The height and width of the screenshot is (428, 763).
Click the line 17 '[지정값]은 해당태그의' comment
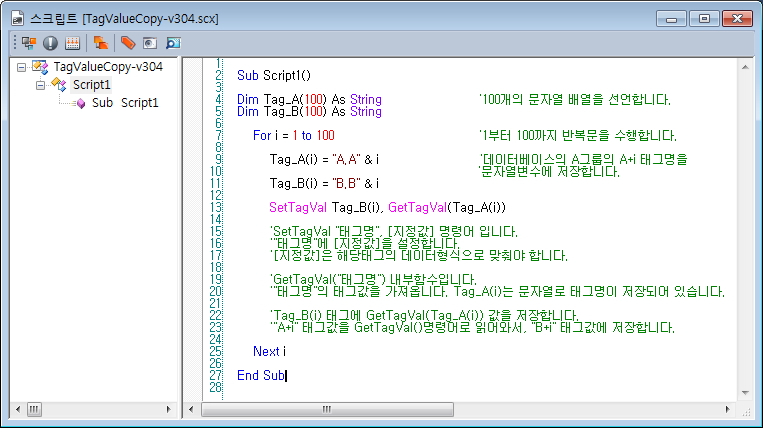click(x=419, y=255)
